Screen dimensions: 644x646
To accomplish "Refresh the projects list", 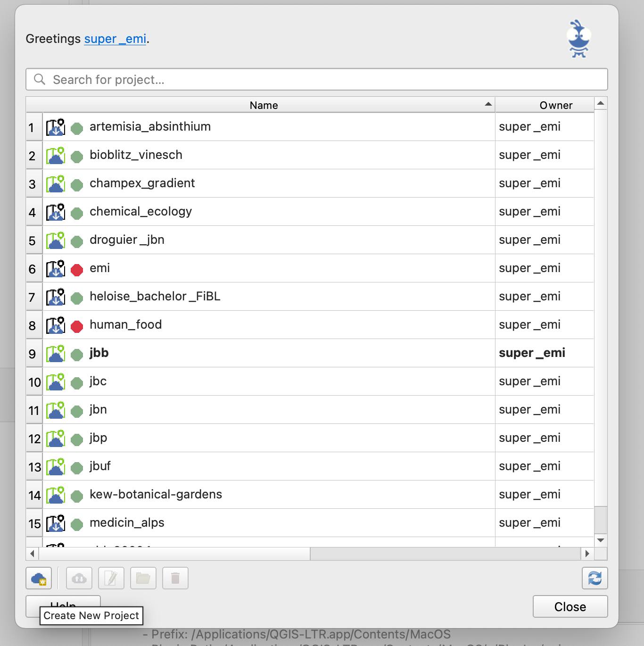I will pos(594,578).
